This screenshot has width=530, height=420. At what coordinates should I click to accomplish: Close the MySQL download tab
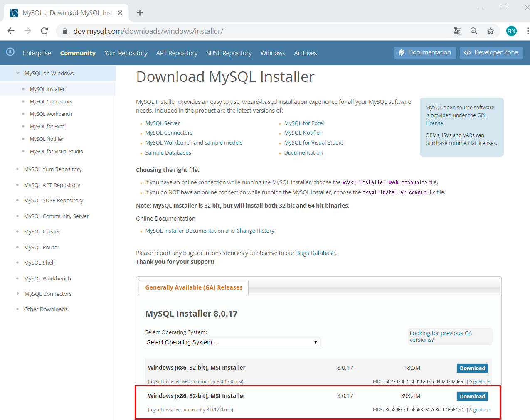120,13
